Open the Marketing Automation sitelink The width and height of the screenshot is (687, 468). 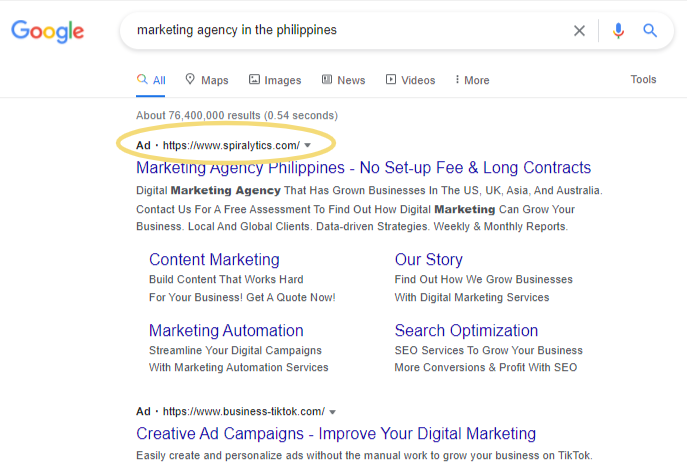pos(226,330)
